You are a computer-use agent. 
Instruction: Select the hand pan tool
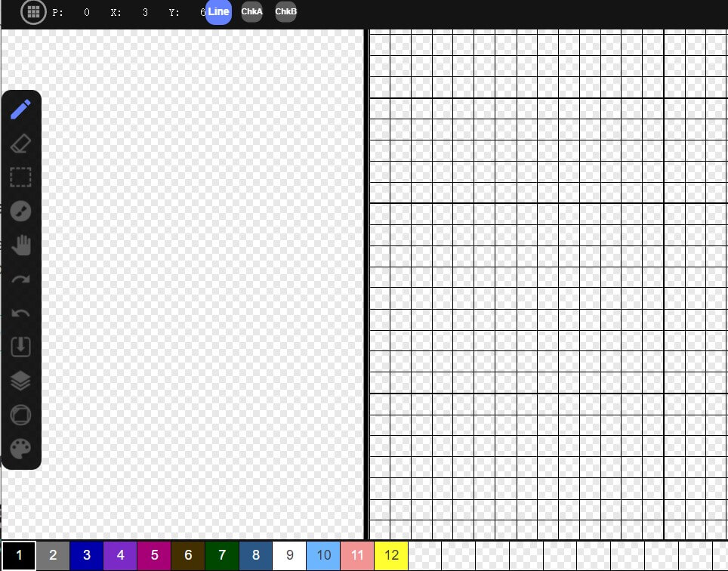point(21,245)
